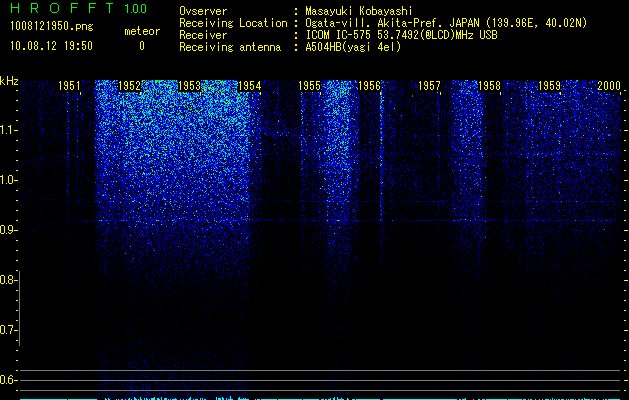Select the file name 1008121950.png
This screenshot has height=400, width=629.
click(52, 26)
